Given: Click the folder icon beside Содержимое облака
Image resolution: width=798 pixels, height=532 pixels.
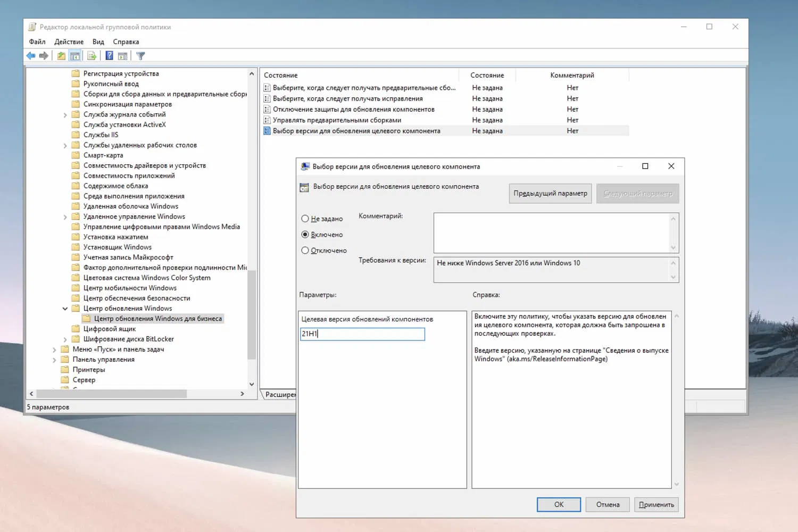Looking at the screenshot, I should (x=76, y=186).
